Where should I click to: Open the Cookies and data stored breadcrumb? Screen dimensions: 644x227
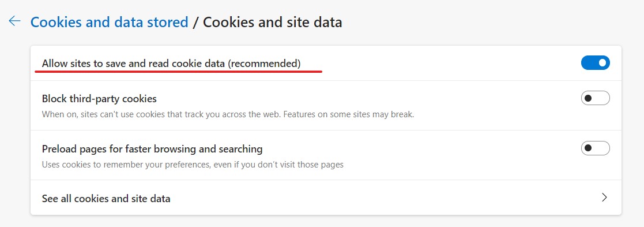[x=109, y=22]
